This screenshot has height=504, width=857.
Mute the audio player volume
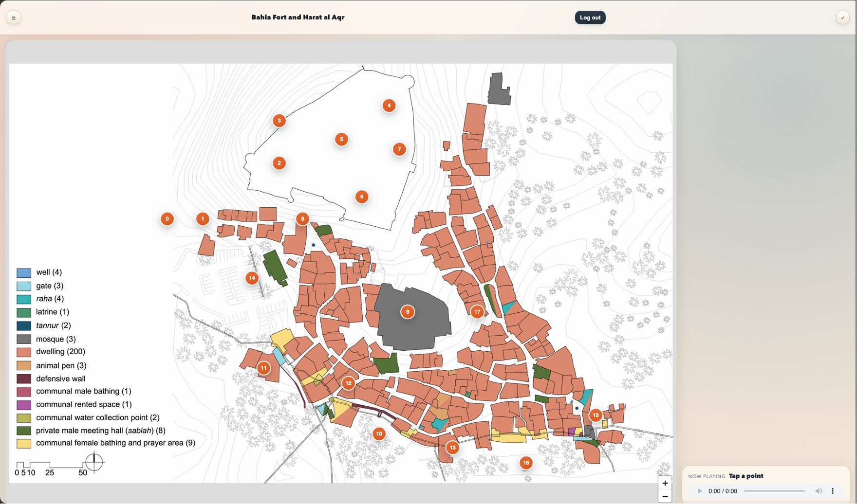pyautogui.click(x=819, y=491)
